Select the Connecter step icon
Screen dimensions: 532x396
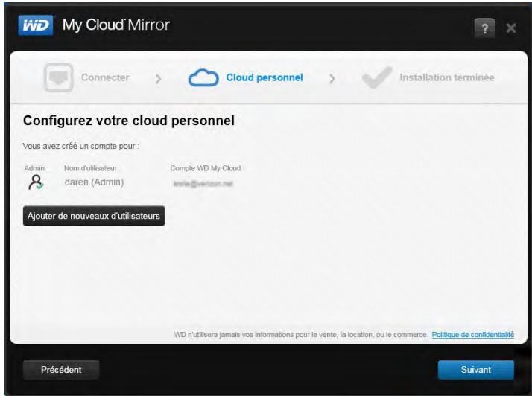[x=59, y=77]
